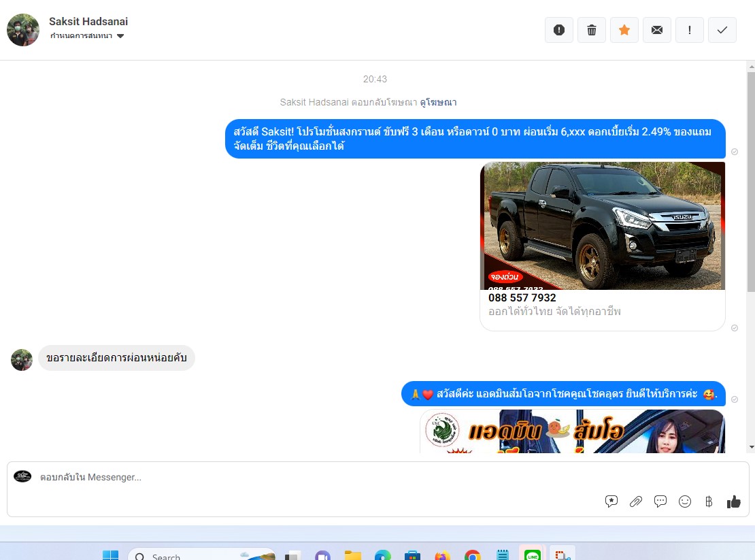This screenshot has height=560, width=755.
Task: Focus the ตอบกลับใน Messenger reply field
Action: point(318,477)
